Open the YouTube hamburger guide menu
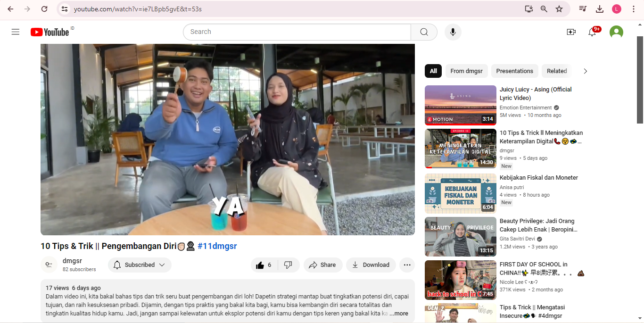Image resolution: width=644 pixels, height=323 pixels. click(16, 32)
